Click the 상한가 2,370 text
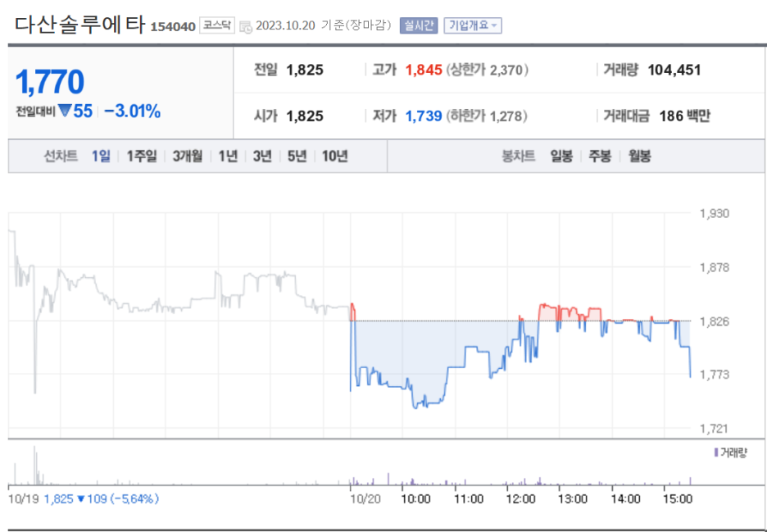This screenshot has width=767, height=532. pyautogui.click(x=488, y=70)
